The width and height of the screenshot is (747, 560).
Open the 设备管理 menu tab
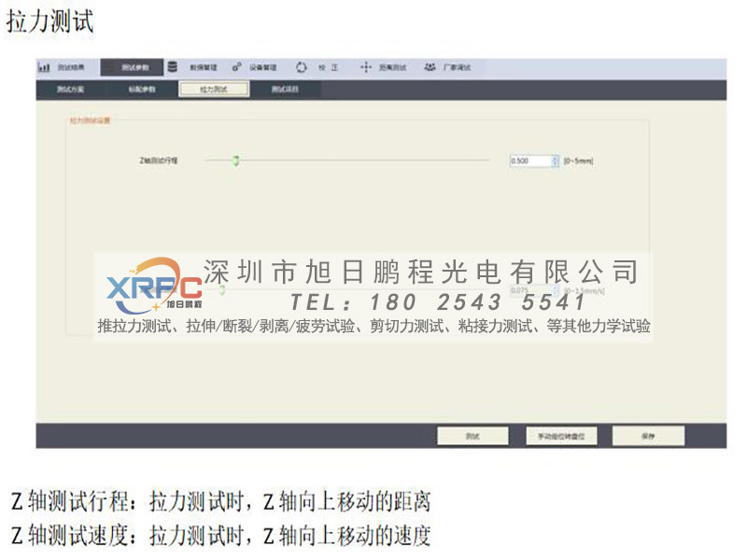pos(263,67)
